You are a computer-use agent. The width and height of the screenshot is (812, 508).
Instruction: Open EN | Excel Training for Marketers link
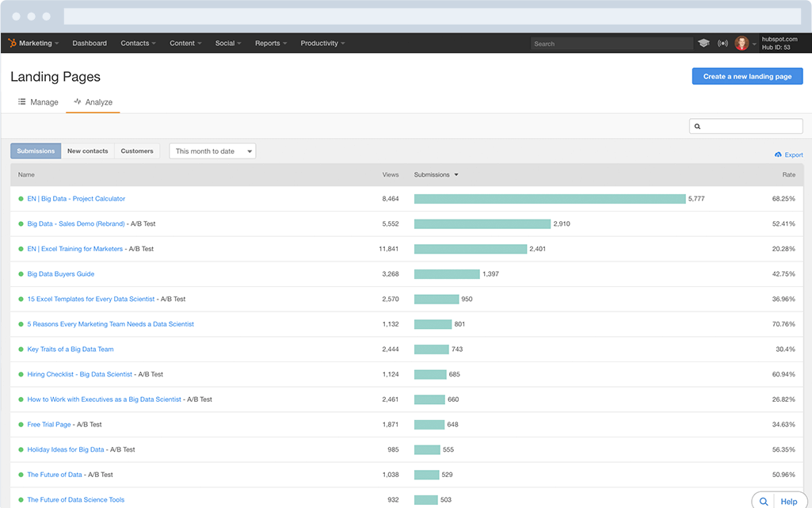click(74, 249)
